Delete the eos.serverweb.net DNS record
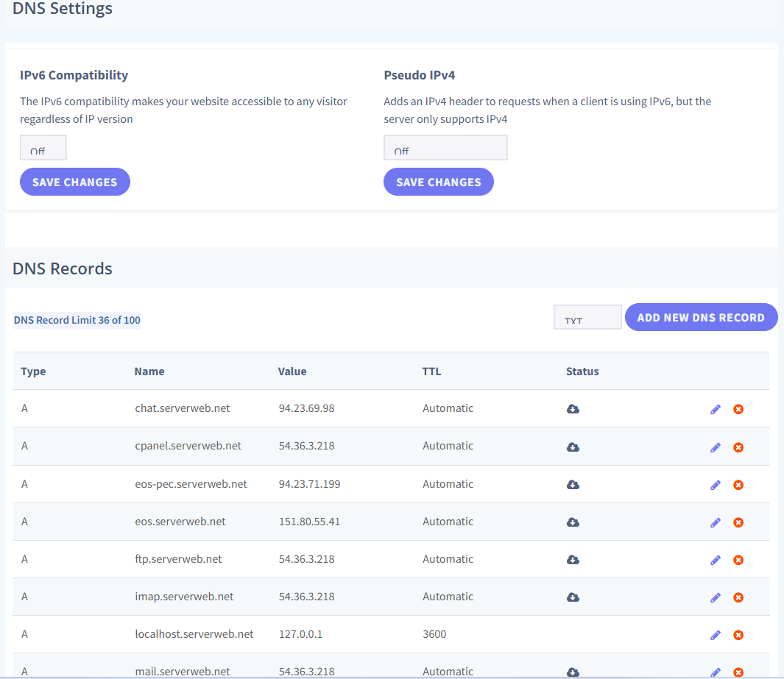Image resolution: width=784 pixels, height=679 pixels. pyautogui.click(x=738, y=522)
